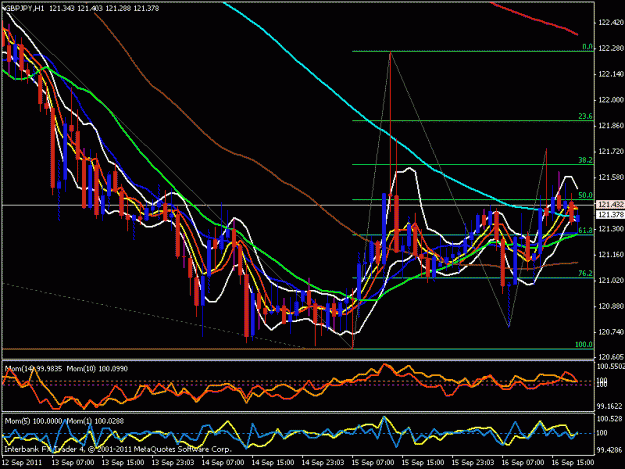The width and height of the screenshot is (625, 469).
Task: Click the Fibonacci 38.2 level label
Action: click(x=586, y=160)
